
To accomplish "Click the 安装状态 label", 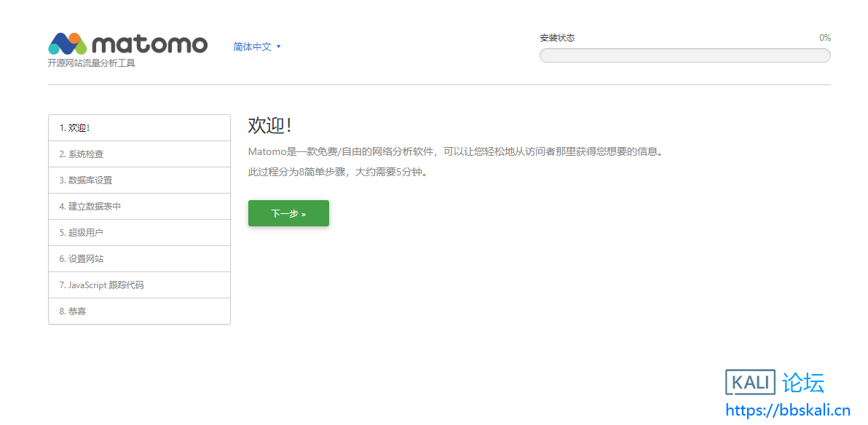I will click(557, 38).
